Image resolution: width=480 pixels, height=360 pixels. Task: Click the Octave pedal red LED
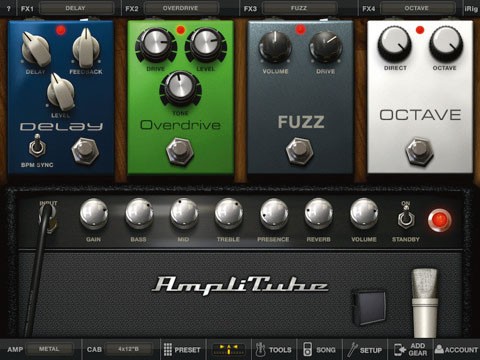pyautogui.click(x=420, y=30)
